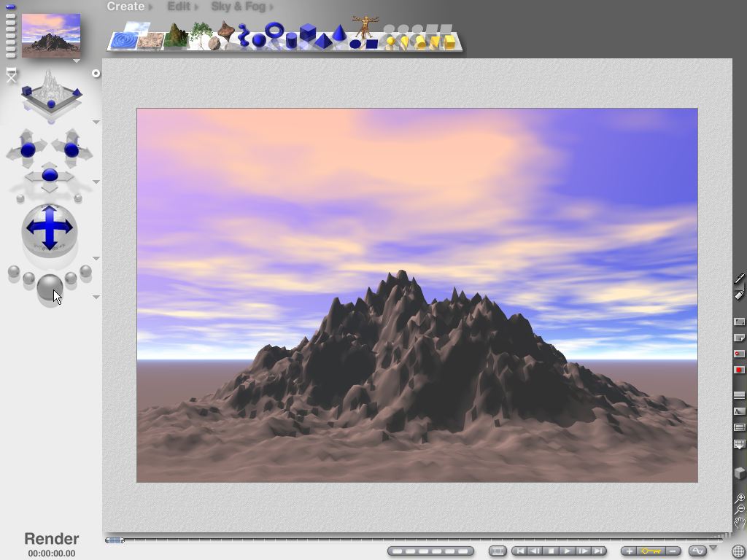Create a blue pyramid primitive

tap(323, 41)
